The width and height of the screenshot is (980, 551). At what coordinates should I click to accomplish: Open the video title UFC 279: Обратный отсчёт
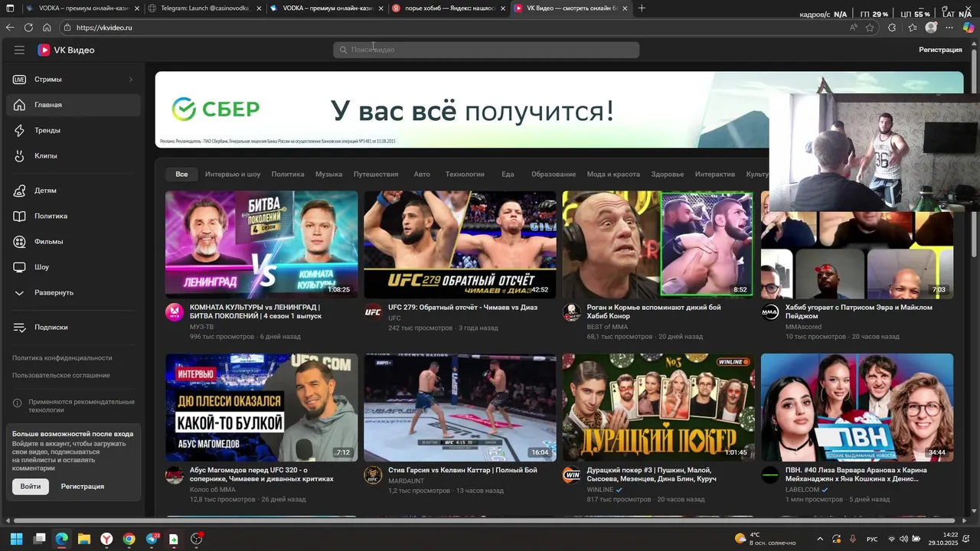tap(462, 308)
